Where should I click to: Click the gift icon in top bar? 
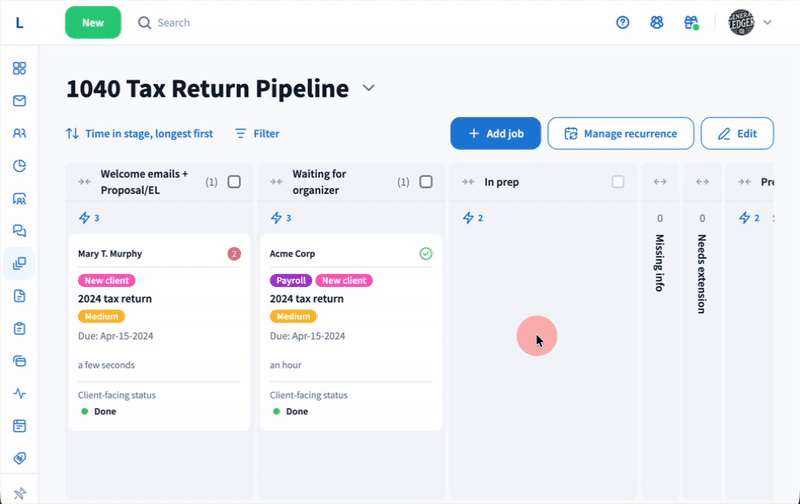[690, 22]
